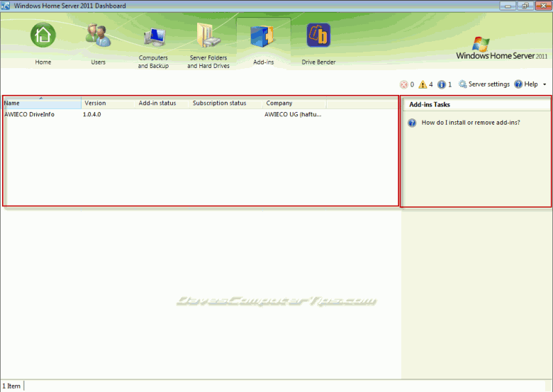Expand the Help dropdown arrow

click(544, 84)
